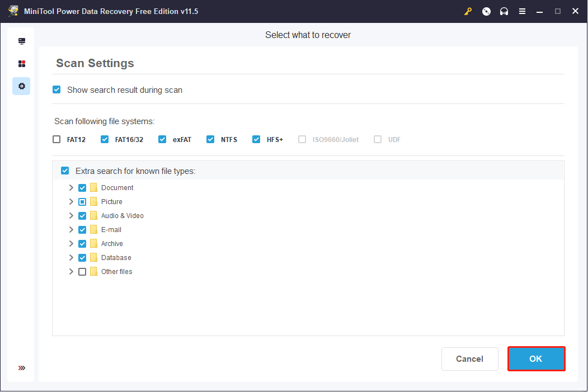The width and height of the screenshot is (588, 392).
Task: Click the headset support icon in title bar
Action: [x=504, y=11]
